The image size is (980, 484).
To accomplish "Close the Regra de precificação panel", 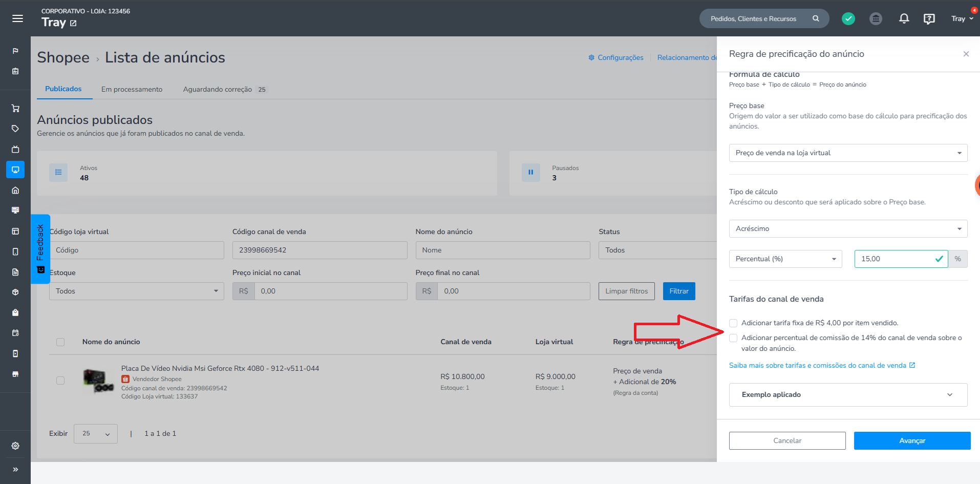I will [966, 54].
